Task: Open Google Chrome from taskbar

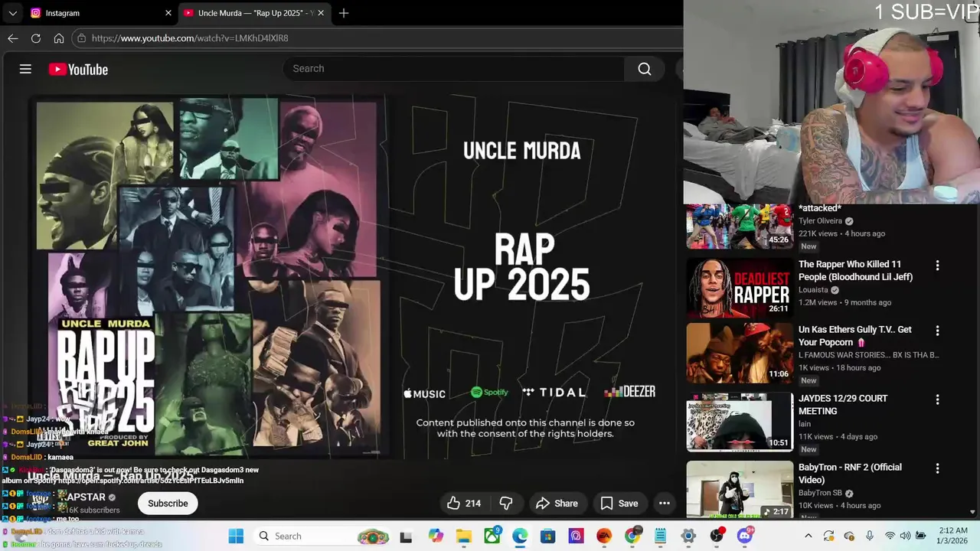Action: point(632,536)
